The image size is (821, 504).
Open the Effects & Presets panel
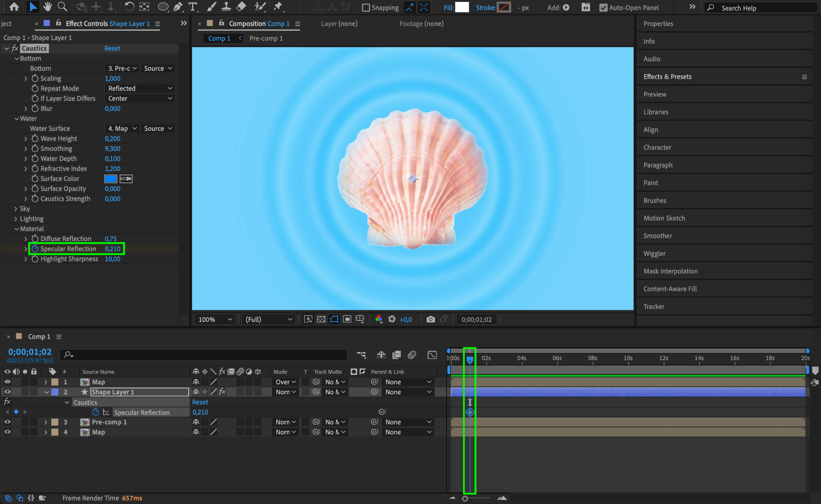(x=667, y=77)
